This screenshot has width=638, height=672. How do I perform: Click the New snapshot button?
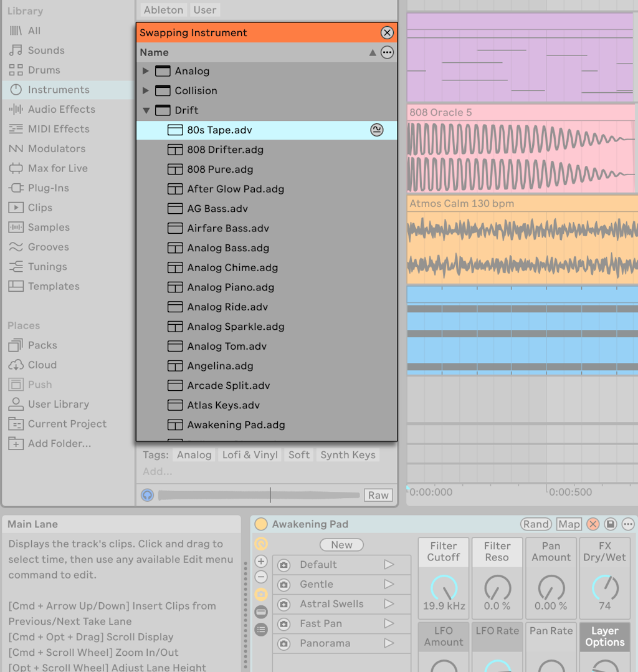[341, 544]
